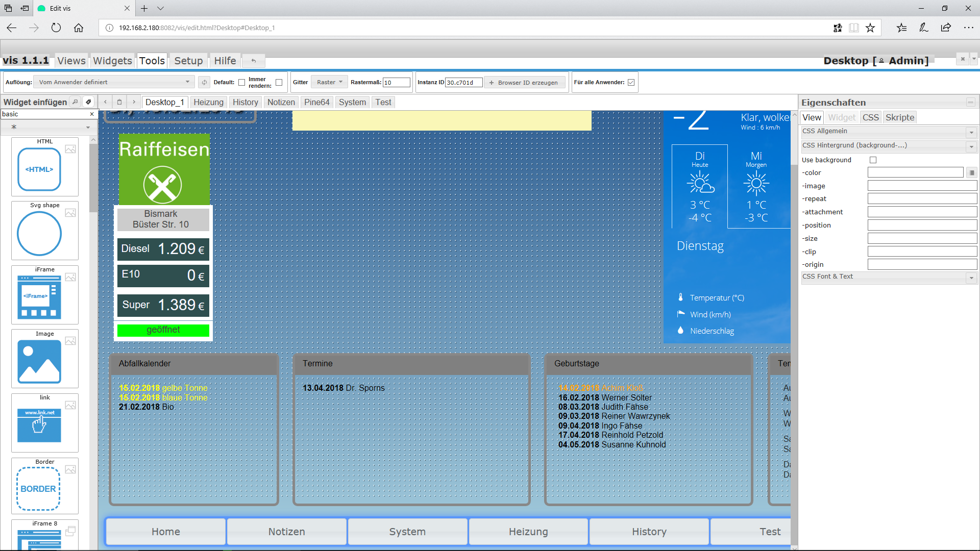Click the resolution refresh icon button
Image resolution: width=980 pixels, height=551 pixels.
(204, 82)
